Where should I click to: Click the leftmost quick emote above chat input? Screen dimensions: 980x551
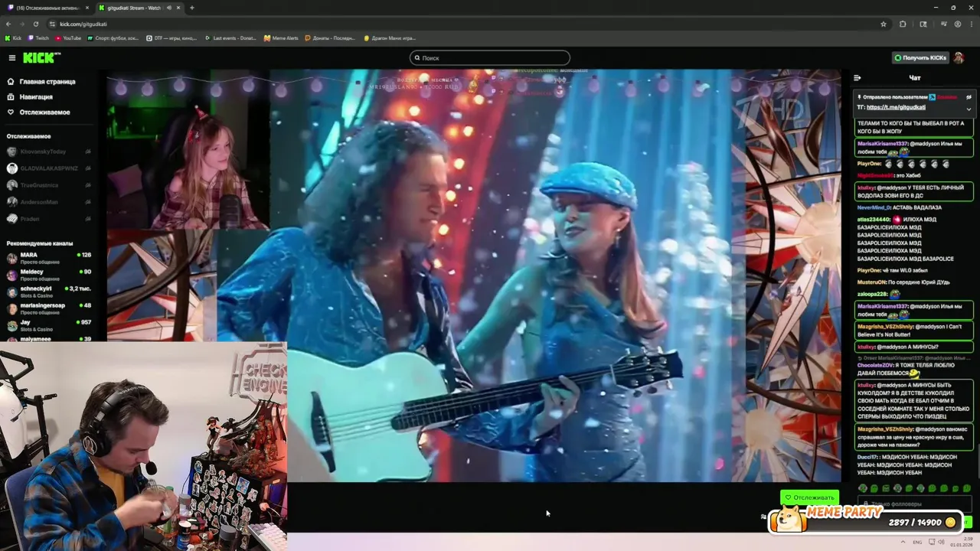[863, 488]
